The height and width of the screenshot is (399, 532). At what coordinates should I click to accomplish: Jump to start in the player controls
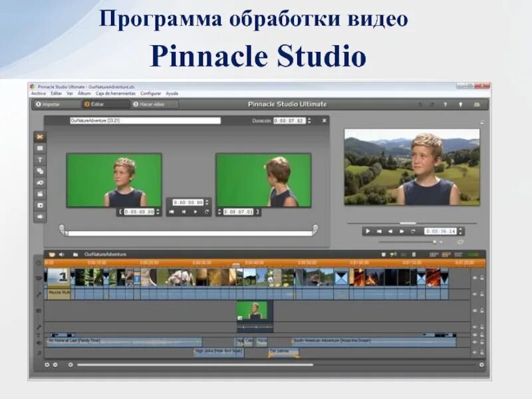[379, 231]
